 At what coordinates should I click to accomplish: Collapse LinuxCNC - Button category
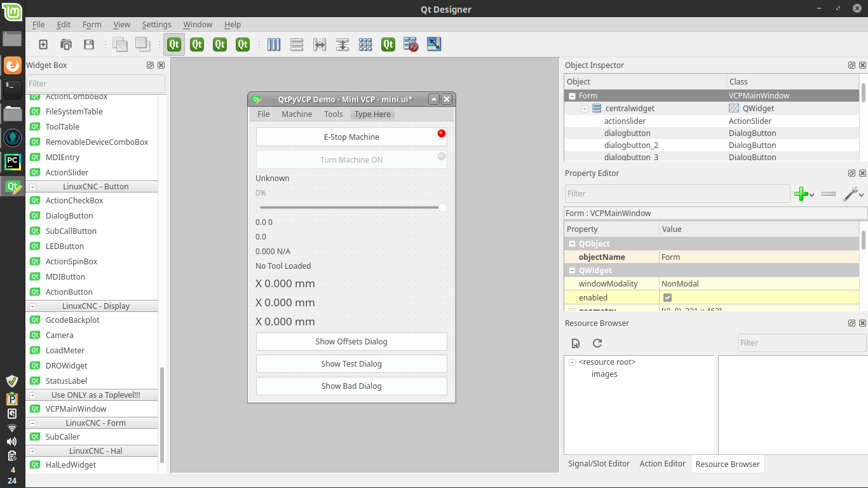[33, 187]
